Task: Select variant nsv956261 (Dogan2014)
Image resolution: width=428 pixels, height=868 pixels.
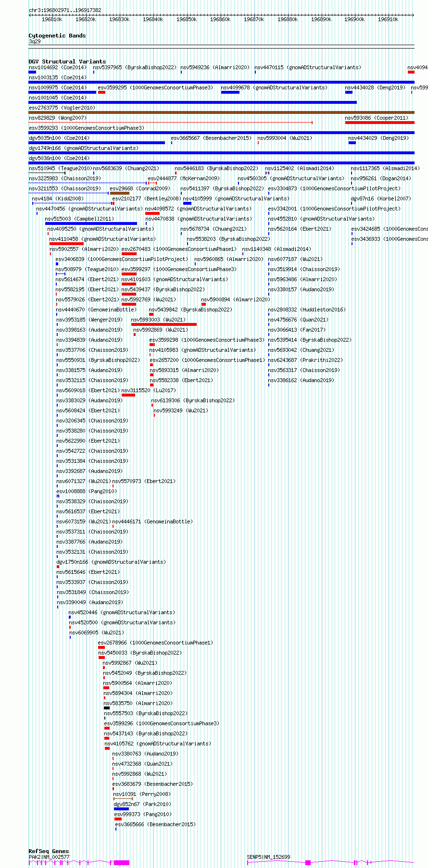Action: [x=381, y=179]
